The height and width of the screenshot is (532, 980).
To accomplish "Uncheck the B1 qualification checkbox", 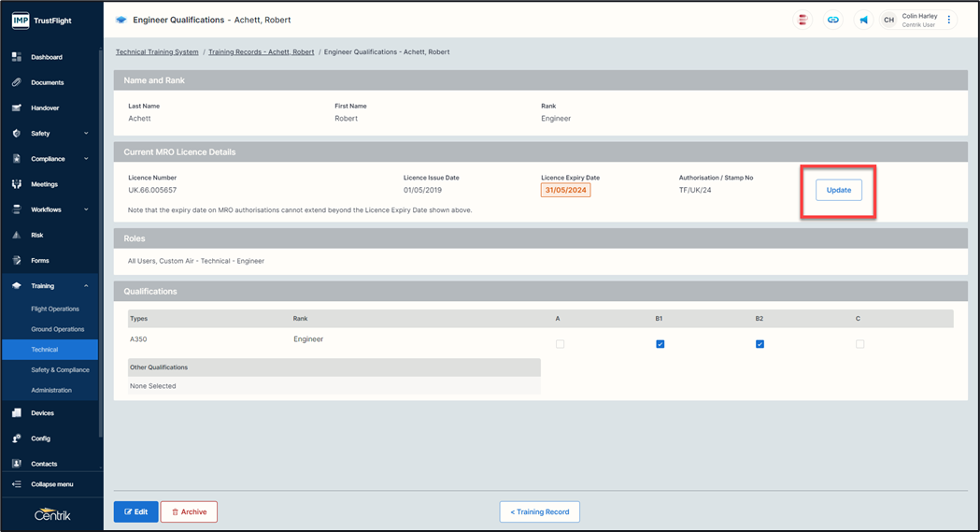I will 660,344.
